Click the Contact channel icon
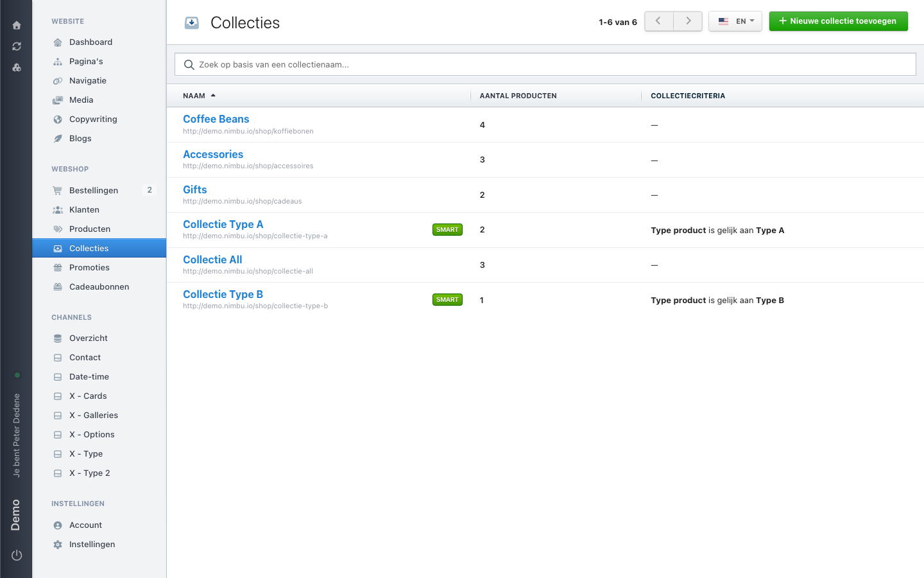This screenshot has width=924, height=578. coord(58,358)
